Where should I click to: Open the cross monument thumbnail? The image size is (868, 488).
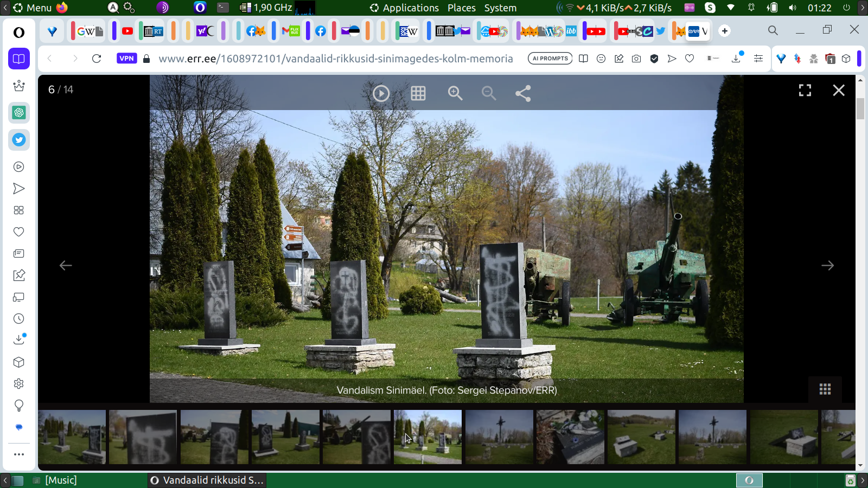pos(499,437)
